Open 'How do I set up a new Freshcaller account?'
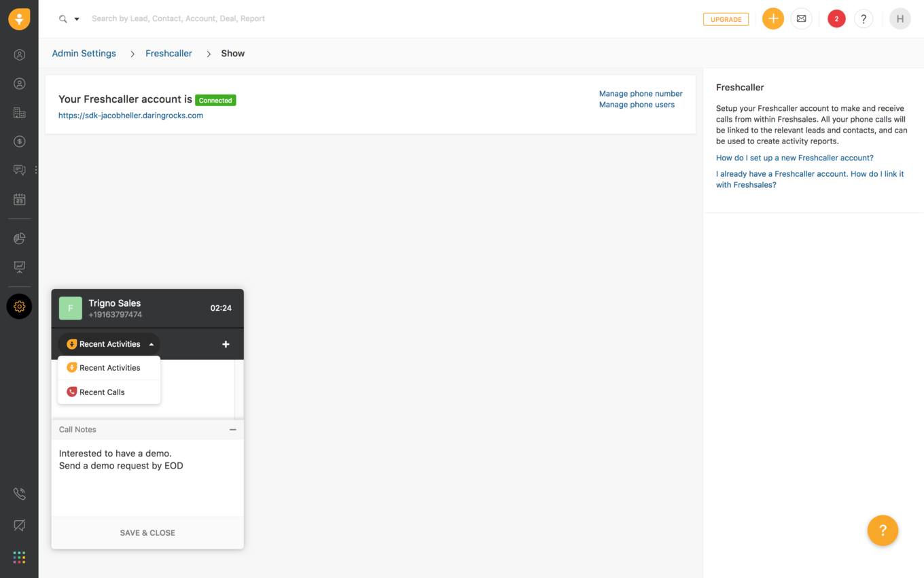Screen dimensions: 924x578 (795, 158)
